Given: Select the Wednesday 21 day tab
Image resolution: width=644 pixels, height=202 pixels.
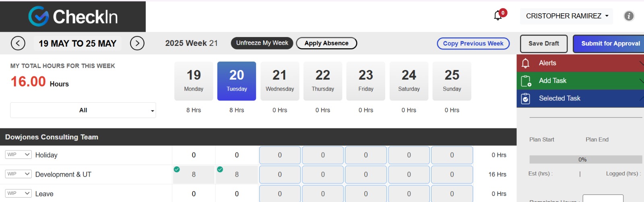Looking at the screenshot, I should [x=280, y=81].
